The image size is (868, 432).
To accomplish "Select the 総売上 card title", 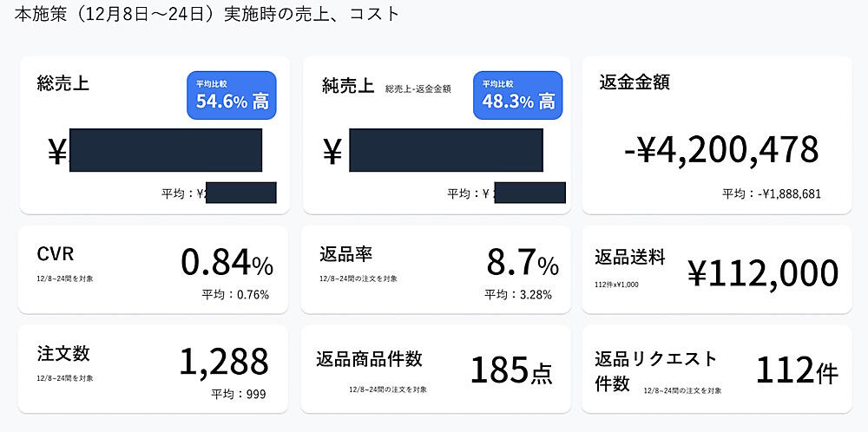I will (63, 83).
